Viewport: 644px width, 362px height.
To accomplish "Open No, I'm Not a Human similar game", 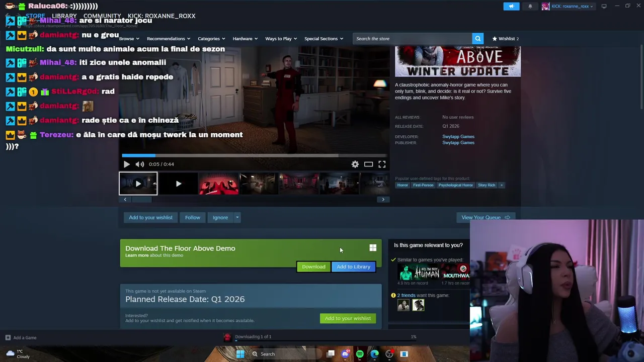I will coord(419,272).
